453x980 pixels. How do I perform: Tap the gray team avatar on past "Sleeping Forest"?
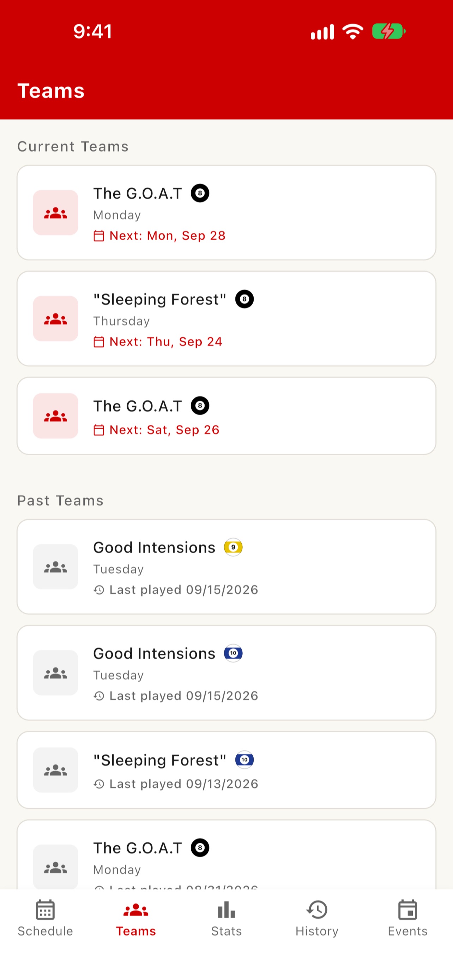55,770
